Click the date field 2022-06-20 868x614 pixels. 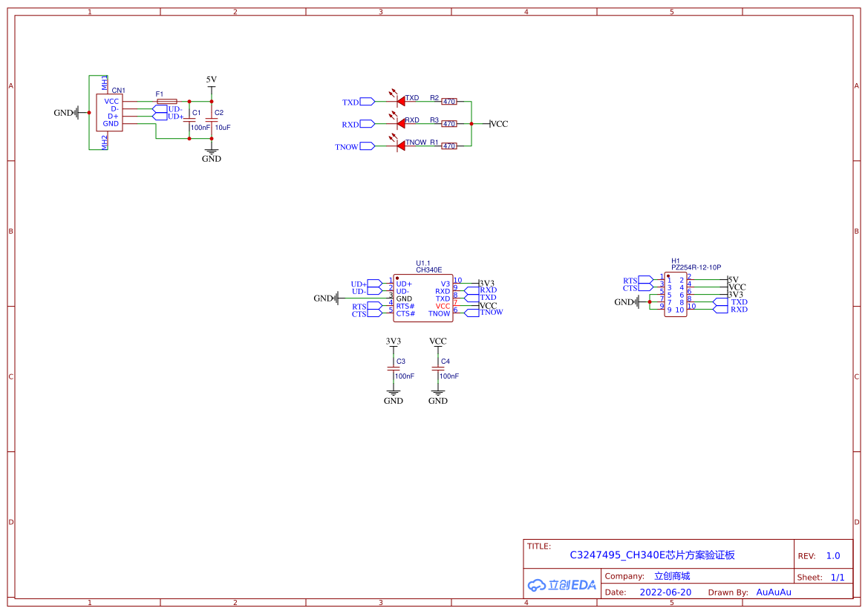pos(665,592)
